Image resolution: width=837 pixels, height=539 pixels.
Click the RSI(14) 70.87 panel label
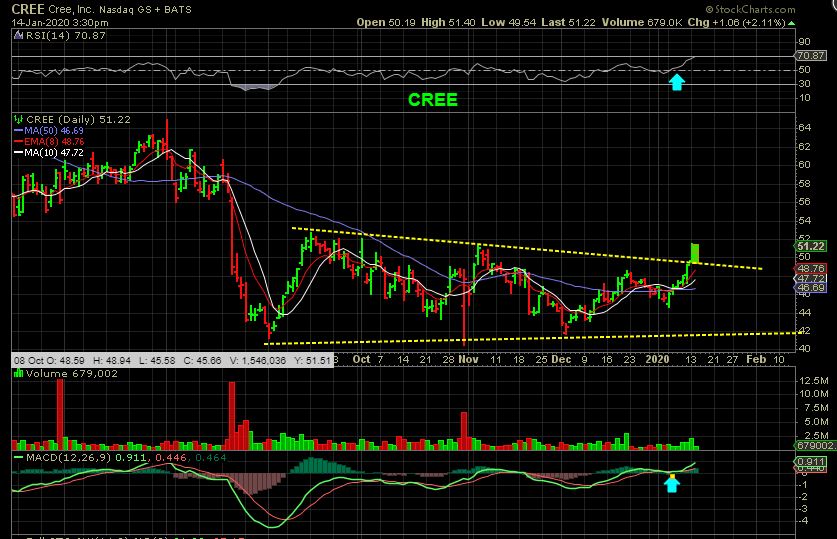66,36
